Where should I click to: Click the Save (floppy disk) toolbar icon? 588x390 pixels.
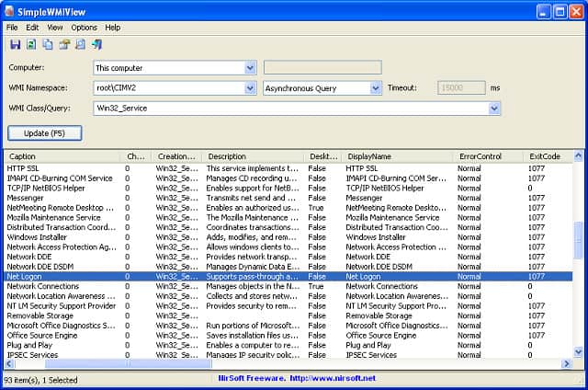[16, 45]
